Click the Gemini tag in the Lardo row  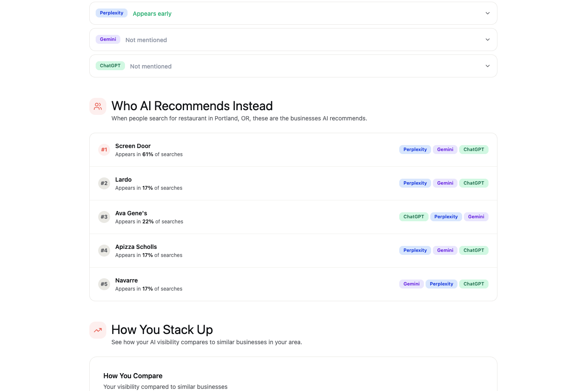pos(445,183)
